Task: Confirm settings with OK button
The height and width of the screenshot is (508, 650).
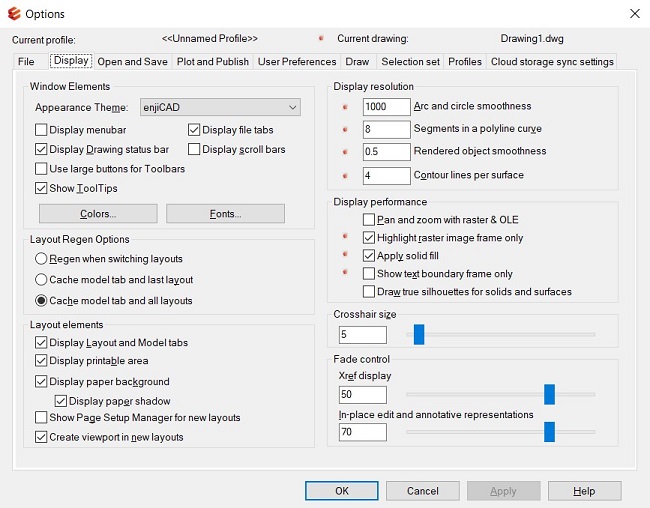Action: click(342, 491)
